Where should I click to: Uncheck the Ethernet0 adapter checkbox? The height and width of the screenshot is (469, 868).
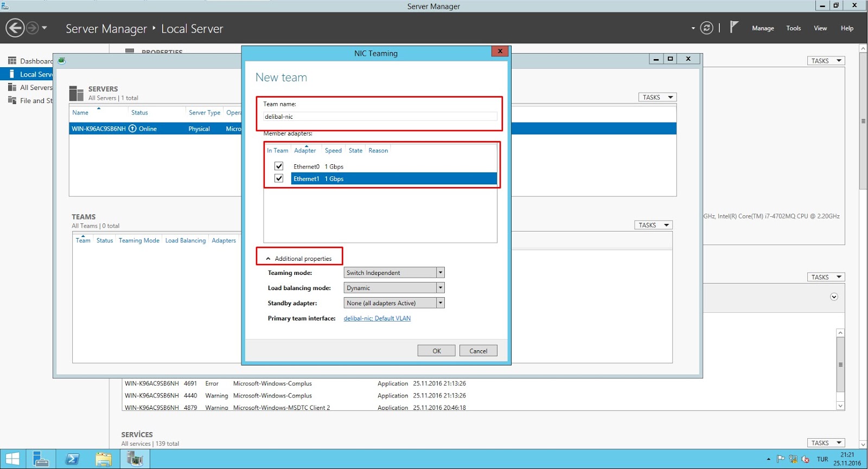[279, 166]
